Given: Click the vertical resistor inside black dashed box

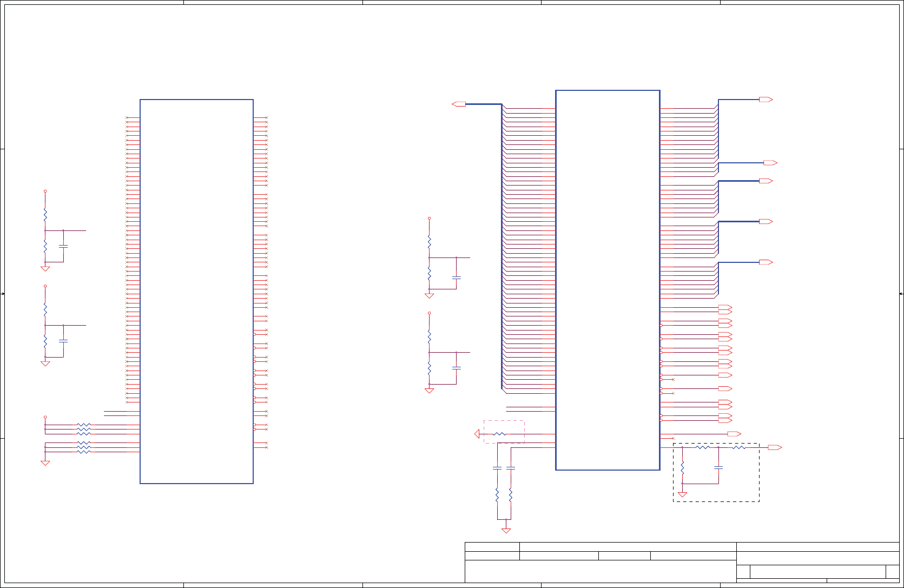Looking at the screenshot, I should click(683, 467).
